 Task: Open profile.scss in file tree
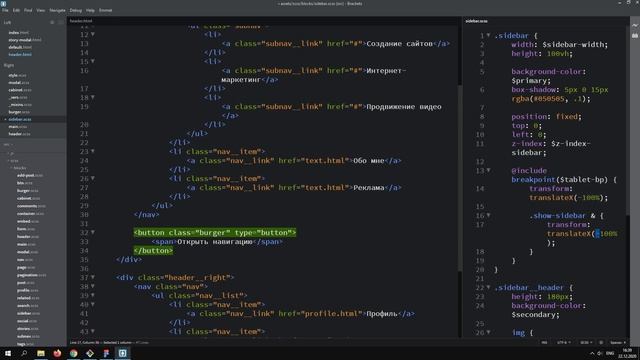28,290
